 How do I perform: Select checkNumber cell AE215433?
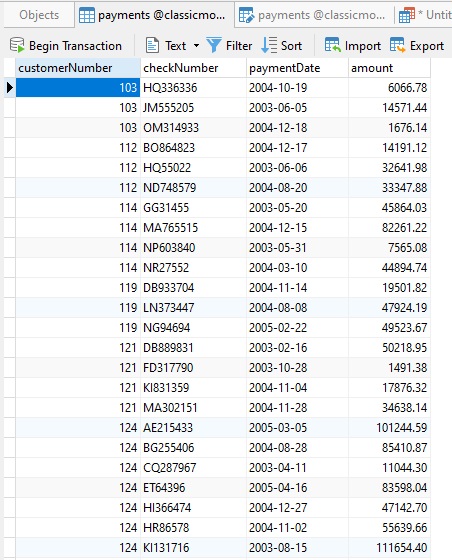point(193,428)
